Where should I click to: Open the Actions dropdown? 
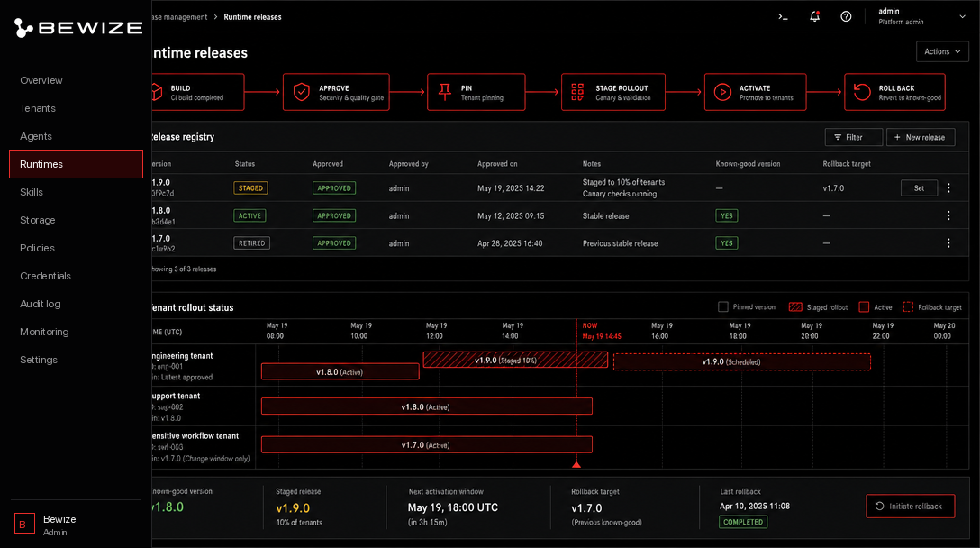click(942, 51)
